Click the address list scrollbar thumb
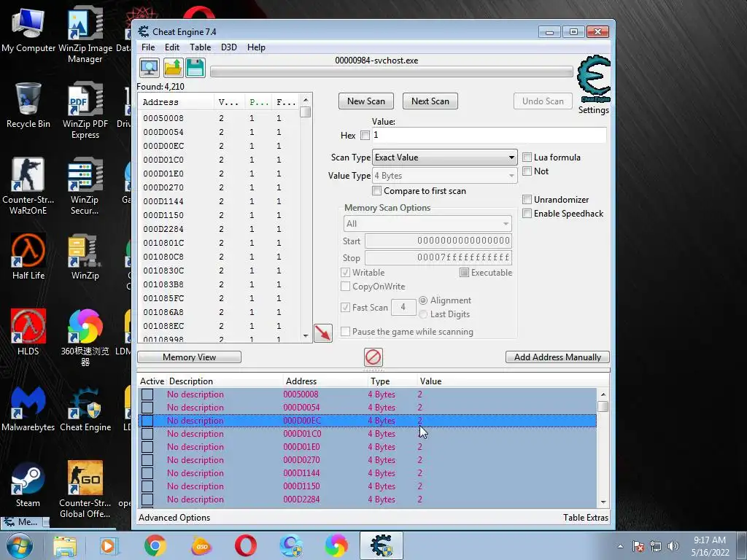 pyautogui.click(x=603, y=406)
